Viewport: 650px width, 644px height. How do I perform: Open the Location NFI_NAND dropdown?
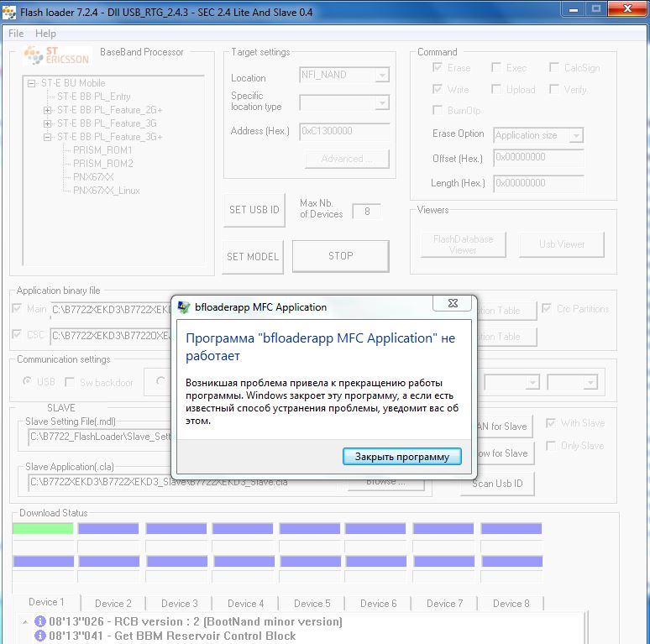pos(382,75)
